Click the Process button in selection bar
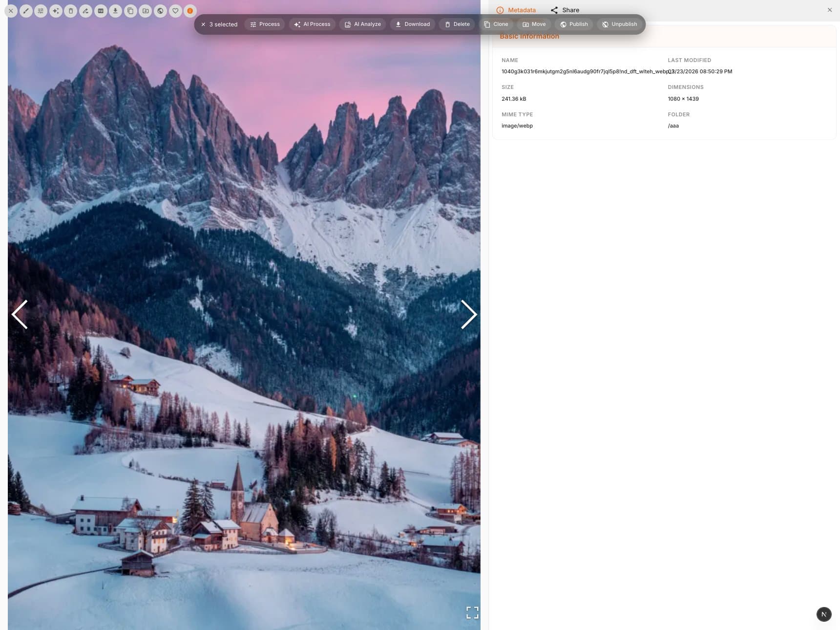840x630 pixels. point(265,24)
